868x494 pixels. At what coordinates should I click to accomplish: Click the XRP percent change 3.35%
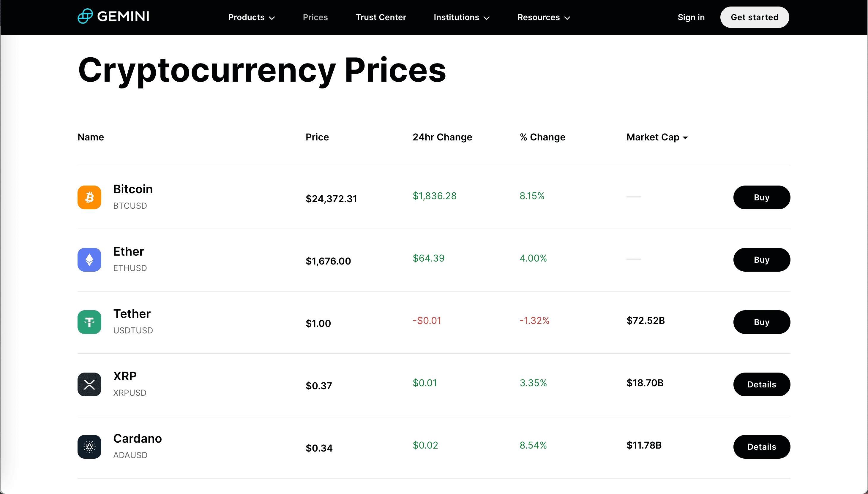tap(533, 383)
